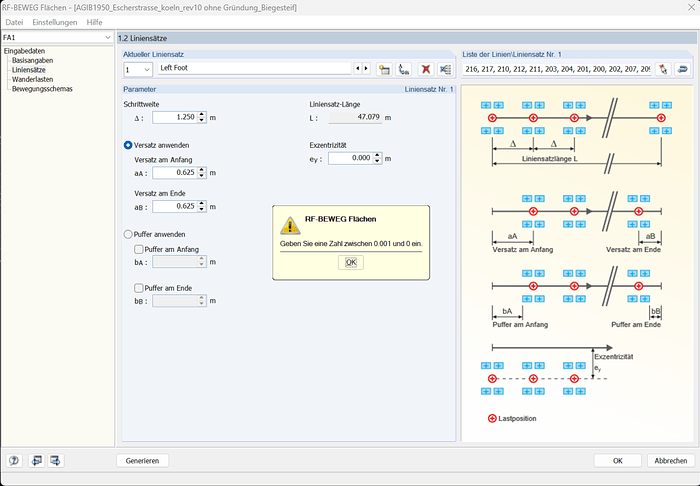Image resolution: width=700 pixels, height=486 pixels.
Task: Enable the Puffer am Ende checkbox
Action: click(x=139, y=287)
